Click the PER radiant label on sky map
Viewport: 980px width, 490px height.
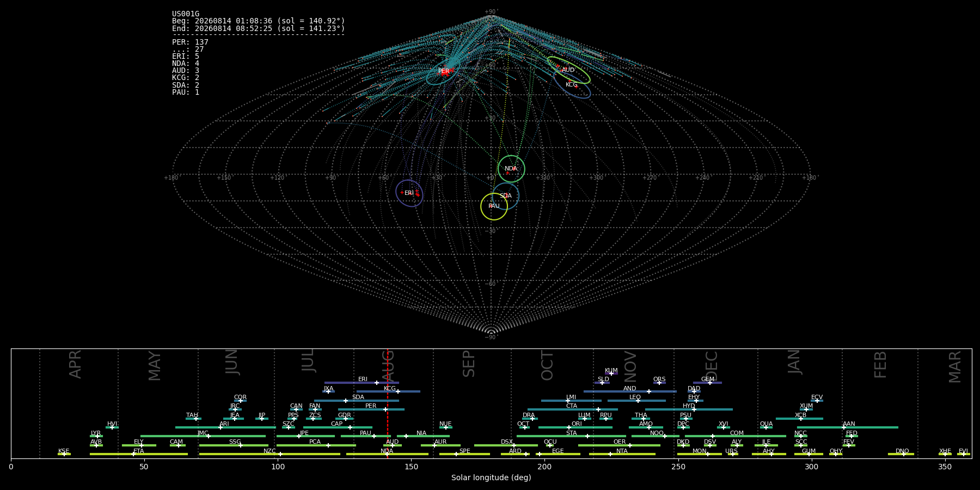click(x=444, y=71)
